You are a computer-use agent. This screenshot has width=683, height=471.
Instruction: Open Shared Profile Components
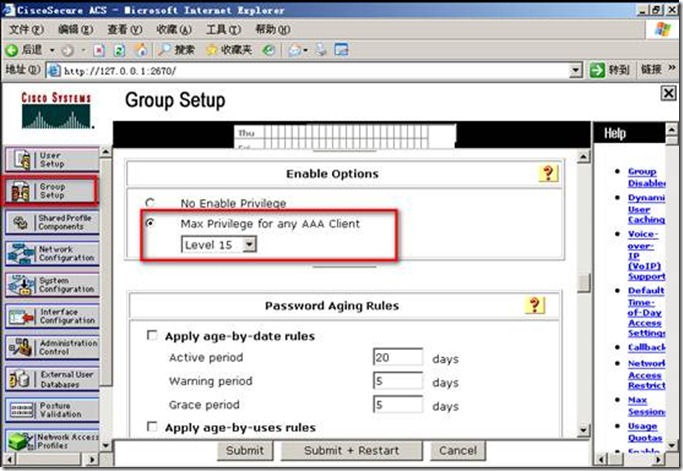point(52,222)
